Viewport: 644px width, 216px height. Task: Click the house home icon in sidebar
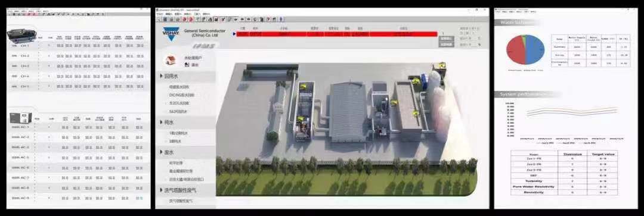pos(169,60)
